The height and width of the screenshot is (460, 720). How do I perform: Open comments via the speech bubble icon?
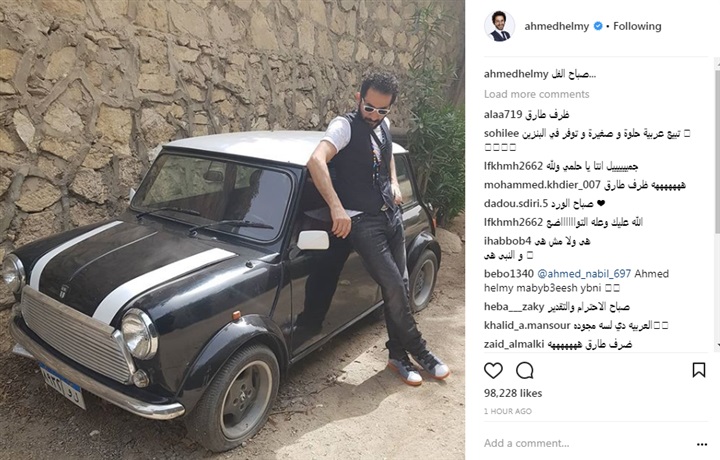(524, 370)
